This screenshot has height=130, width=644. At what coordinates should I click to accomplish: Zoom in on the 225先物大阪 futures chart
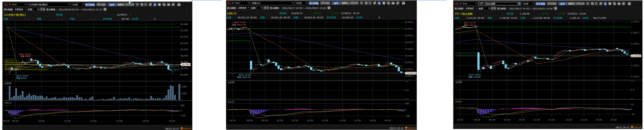pos(142,5)
